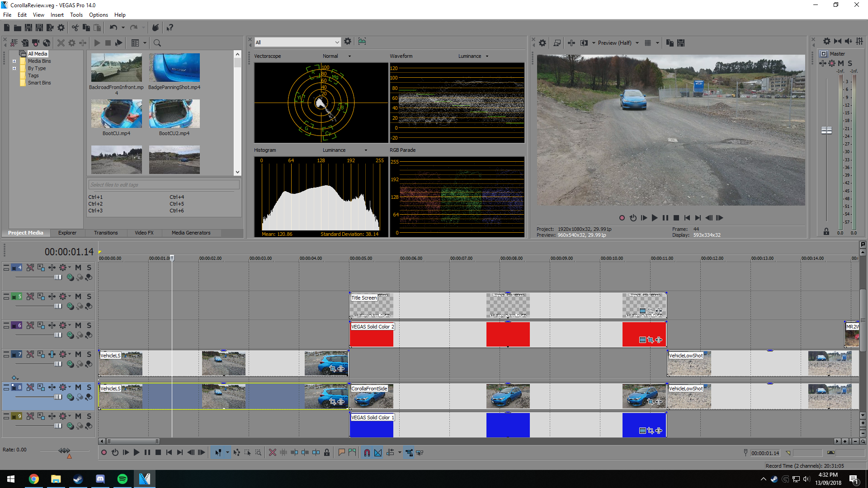Image resolution: width=868 pixels, height=488 pixels.
Task: Click the What's This help icon
Action: [x=170, y=28]
